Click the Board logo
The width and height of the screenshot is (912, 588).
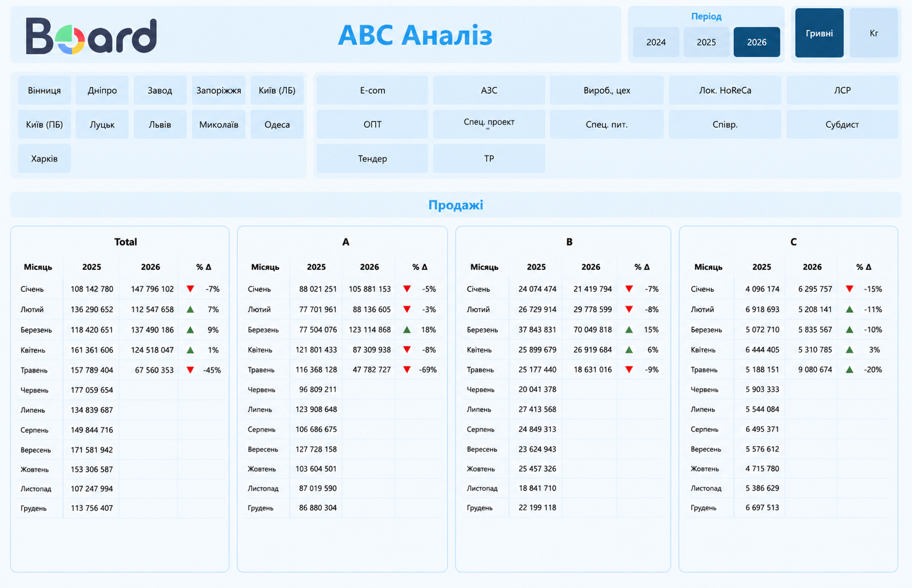(x=91, y=36)
